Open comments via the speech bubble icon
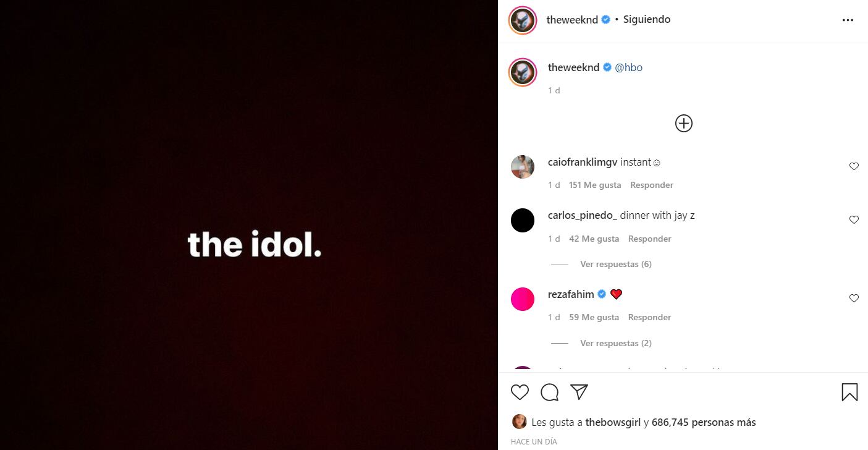This screenshot has height=450, width=868. (x=549, y=392)
